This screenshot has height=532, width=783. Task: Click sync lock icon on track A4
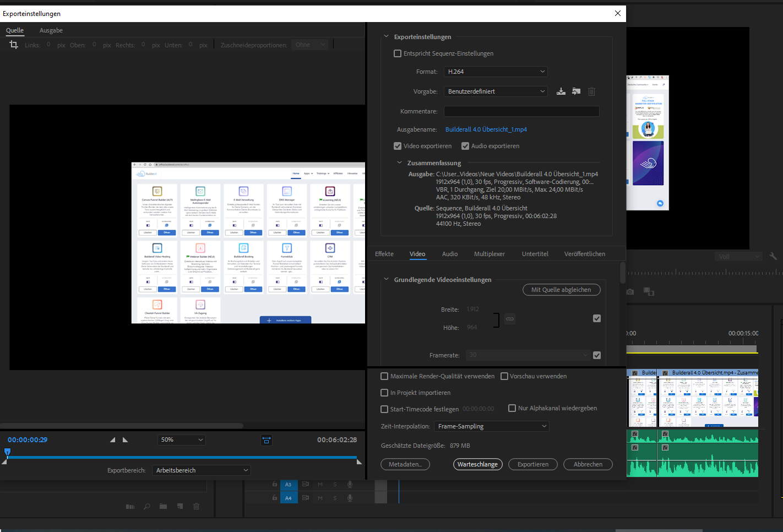305,498
